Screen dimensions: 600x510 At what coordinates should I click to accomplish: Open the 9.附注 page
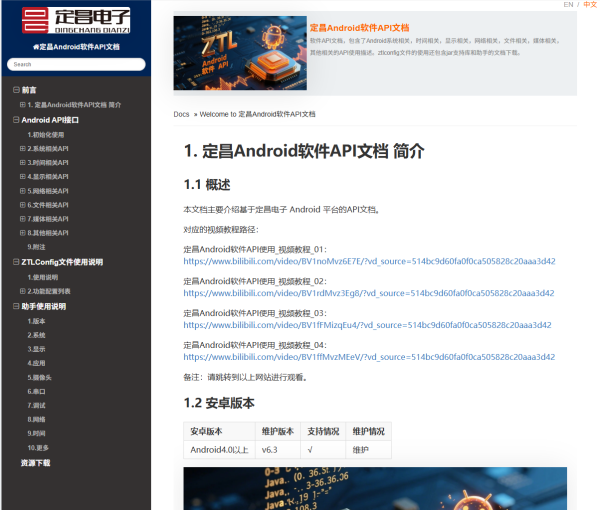tap(36, 247)
